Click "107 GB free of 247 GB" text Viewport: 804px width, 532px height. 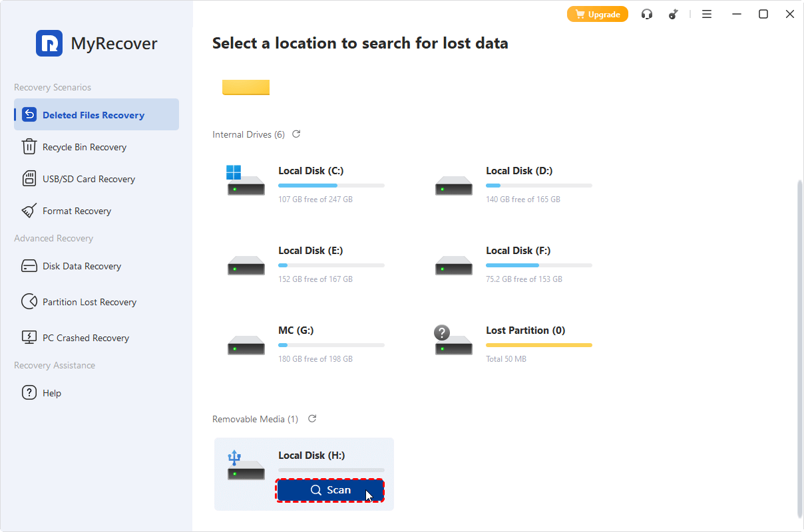point(315,199)
